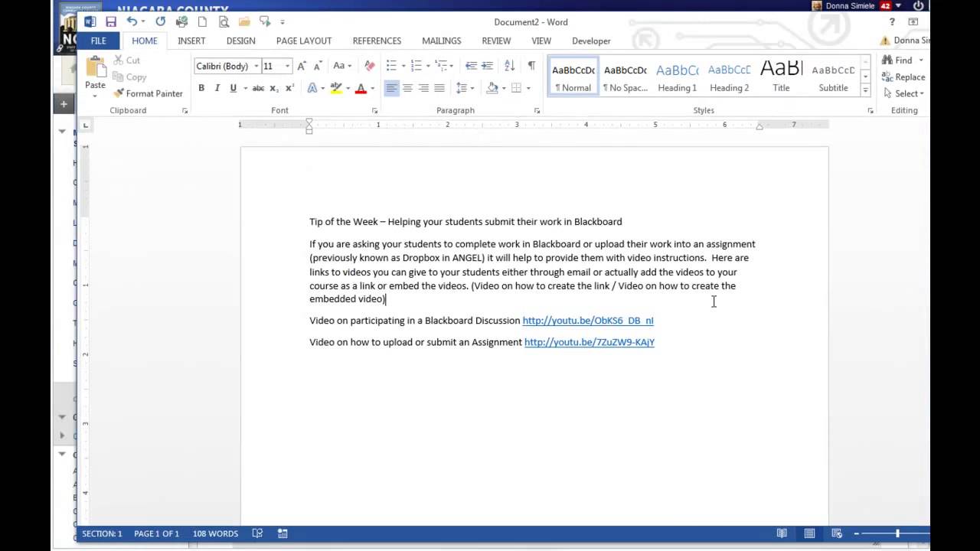Open Word Help question mark
Viewport: 980px width, 551px height.
tap(892, 22)
